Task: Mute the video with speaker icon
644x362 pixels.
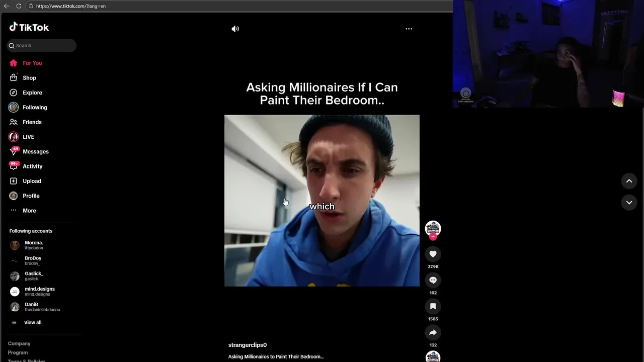Action: [235, 29]
